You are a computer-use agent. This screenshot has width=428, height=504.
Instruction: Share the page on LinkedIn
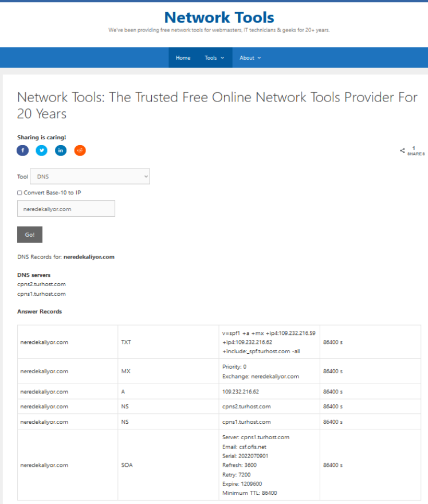pyautogui.click(x=61, y=150)
